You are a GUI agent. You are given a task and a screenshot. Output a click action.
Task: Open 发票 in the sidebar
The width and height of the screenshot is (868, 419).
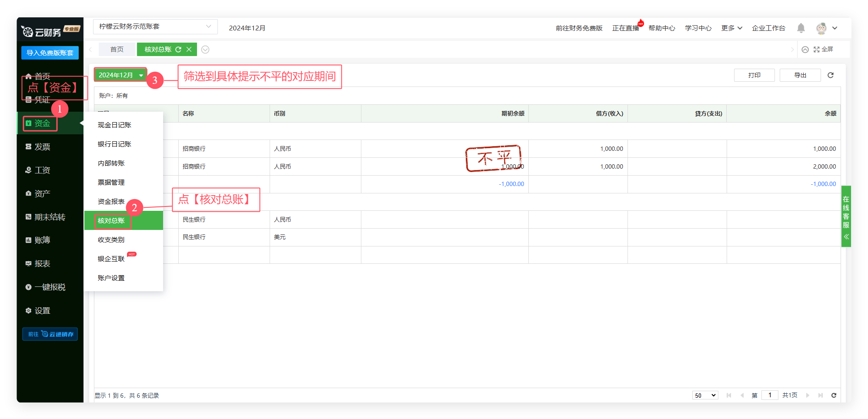[x=42, y=147]
